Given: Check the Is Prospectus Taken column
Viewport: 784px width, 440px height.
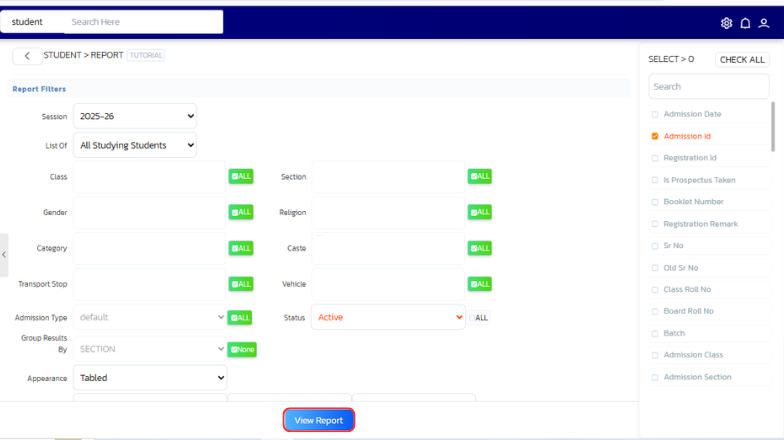Looking at the screenshot, I should point(654,180).
